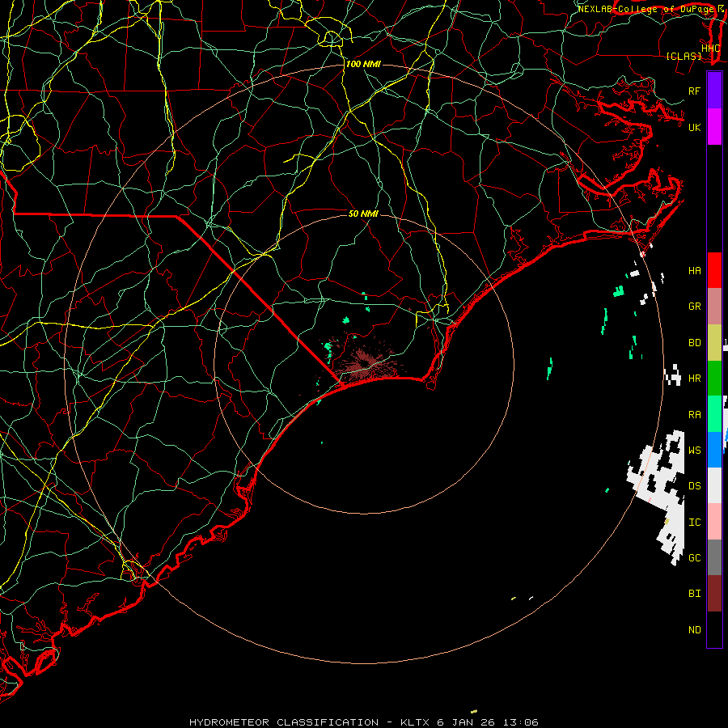Pick the dark green HR legend swatch
728x728 pixels.
tap(714, 379)
